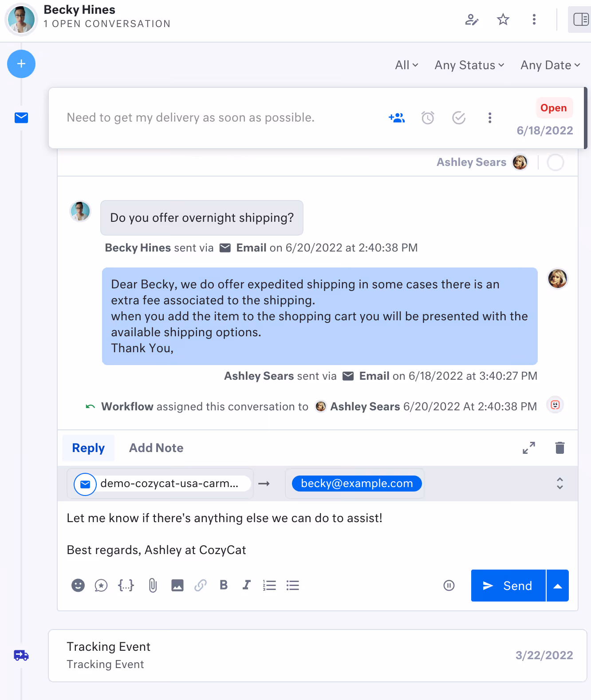
Task: Insert an image into the reply
Action: [177, 586]
